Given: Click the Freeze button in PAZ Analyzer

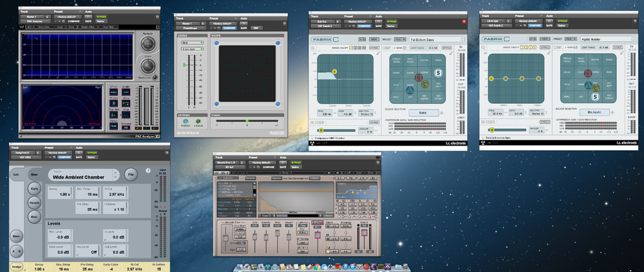Looking at the screenshot, I should pos(113,104).
